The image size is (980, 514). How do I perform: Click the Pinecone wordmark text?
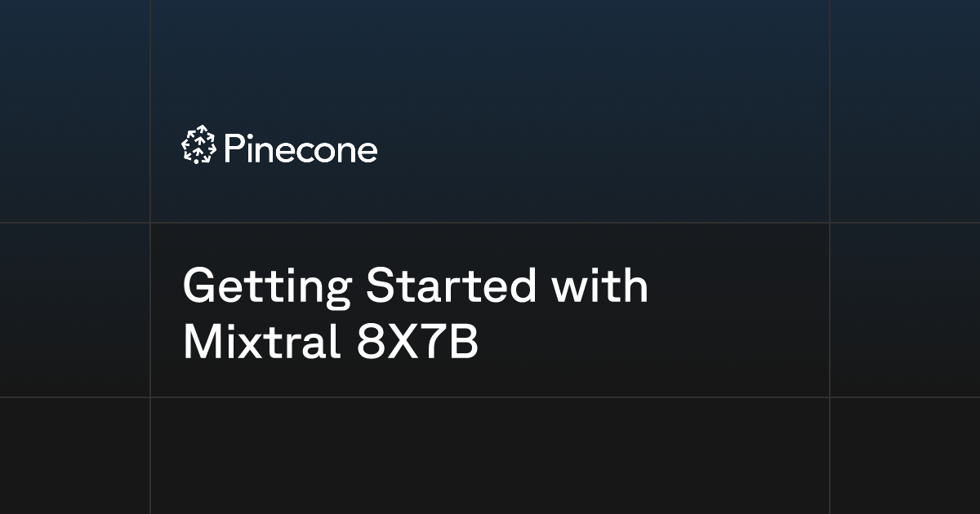300,150
